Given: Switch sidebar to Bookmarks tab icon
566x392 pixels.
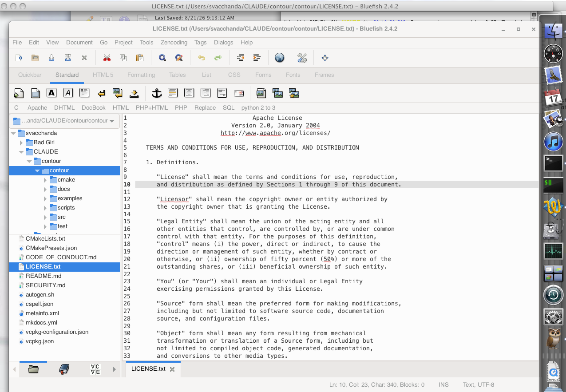Looking at the screenshot, I should click(x=64, y=369).
